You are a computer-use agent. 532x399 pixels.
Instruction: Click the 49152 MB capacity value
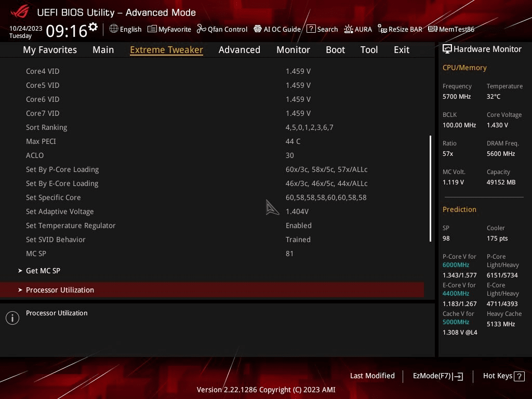501,182
